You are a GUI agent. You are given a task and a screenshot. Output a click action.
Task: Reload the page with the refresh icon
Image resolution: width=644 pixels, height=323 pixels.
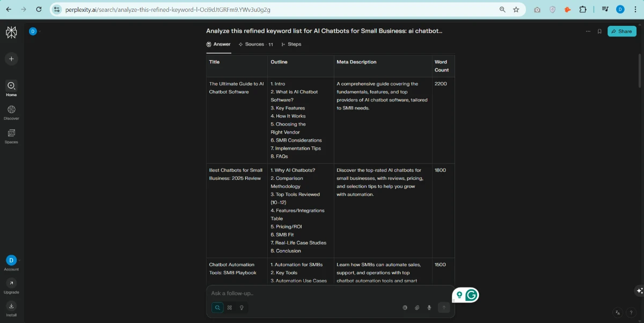[x=39, y=9]
